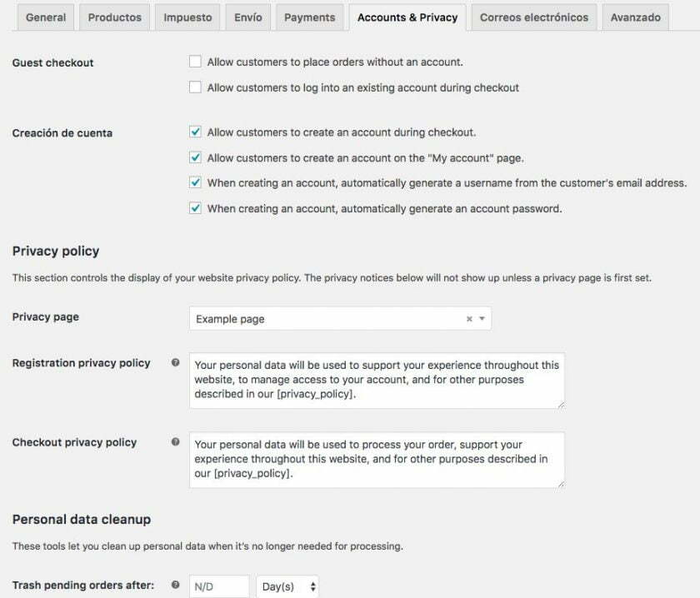Screen dimensions: 700x598
Task: Click the help icon beside Registration privacy policy
Action: point(175,361)
